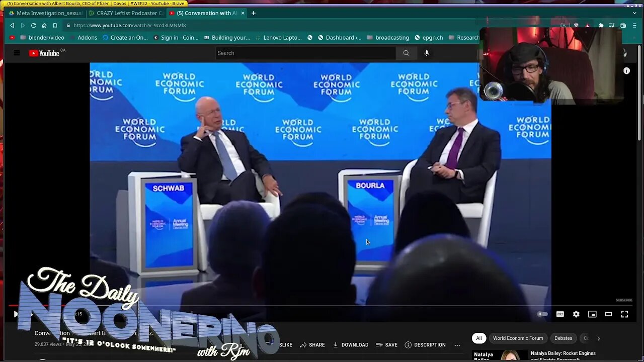This screenshot has height=362, width=644.
Task: Open the Lenovo Lapto... bookmark
Action: (x=279, y=38)
